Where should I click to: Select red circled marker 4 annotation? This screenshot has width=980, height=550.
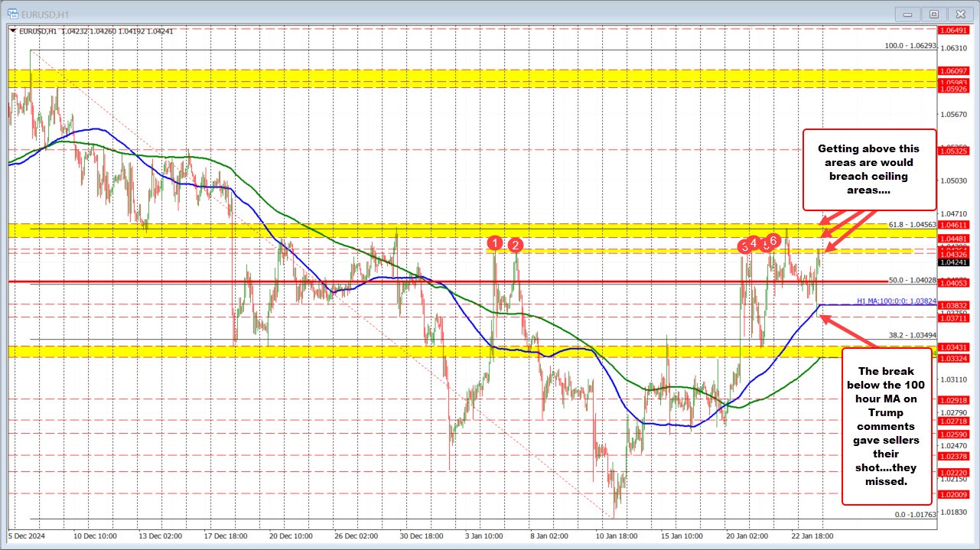[x=753, y=243]
